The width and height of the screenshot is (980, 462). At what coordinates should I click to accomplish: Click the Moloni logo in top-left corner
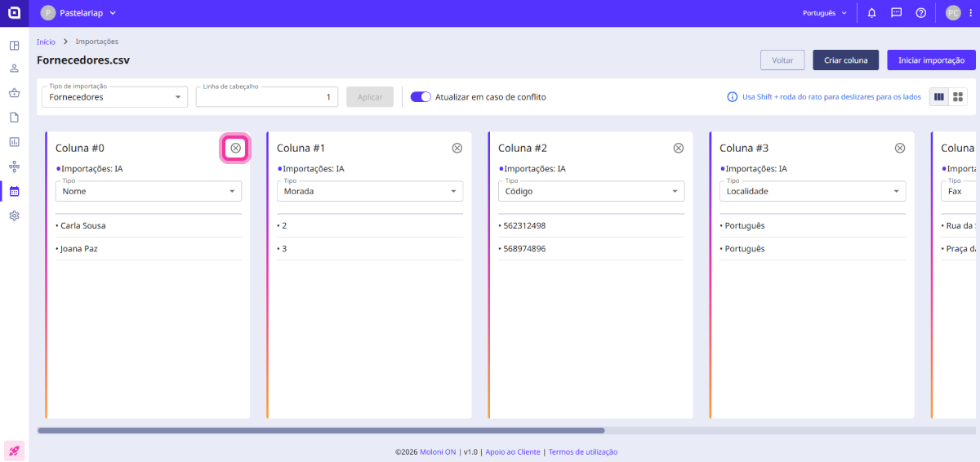pyautogui.click(x=14, y=13)
